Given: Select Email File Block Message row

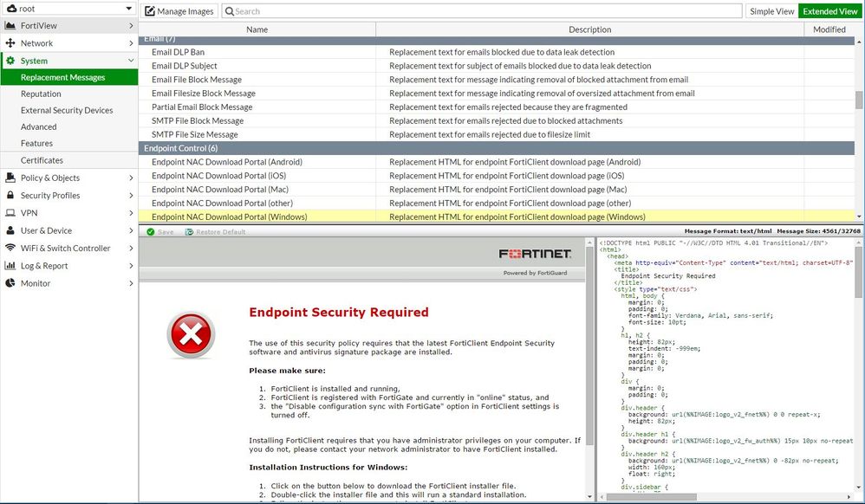Looking at the screenshot, I should (x=497, y=80).
